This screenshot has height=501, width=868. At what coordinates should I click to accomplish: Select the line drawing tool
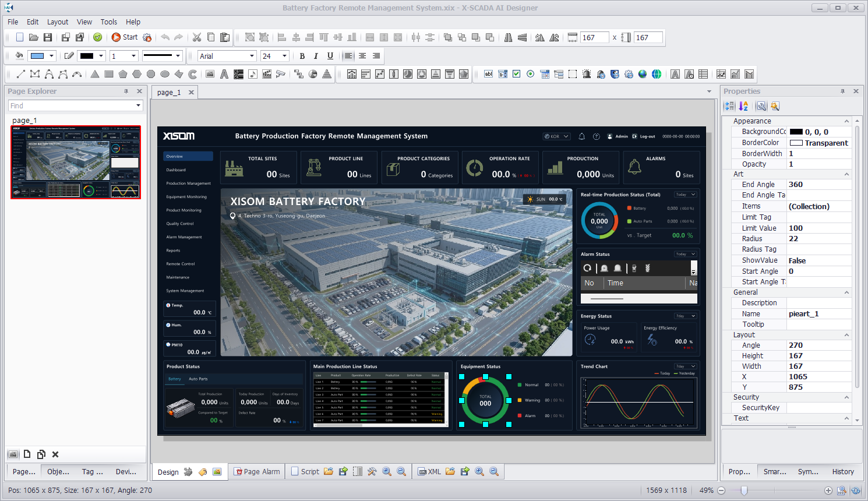pyautogui.click(x=21, y=74)
